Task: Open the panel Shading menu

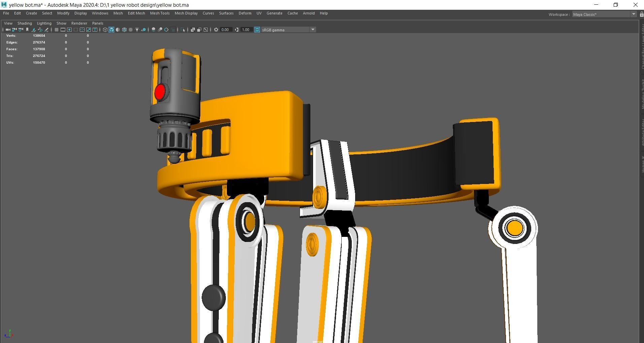Action: click(25, 23)
